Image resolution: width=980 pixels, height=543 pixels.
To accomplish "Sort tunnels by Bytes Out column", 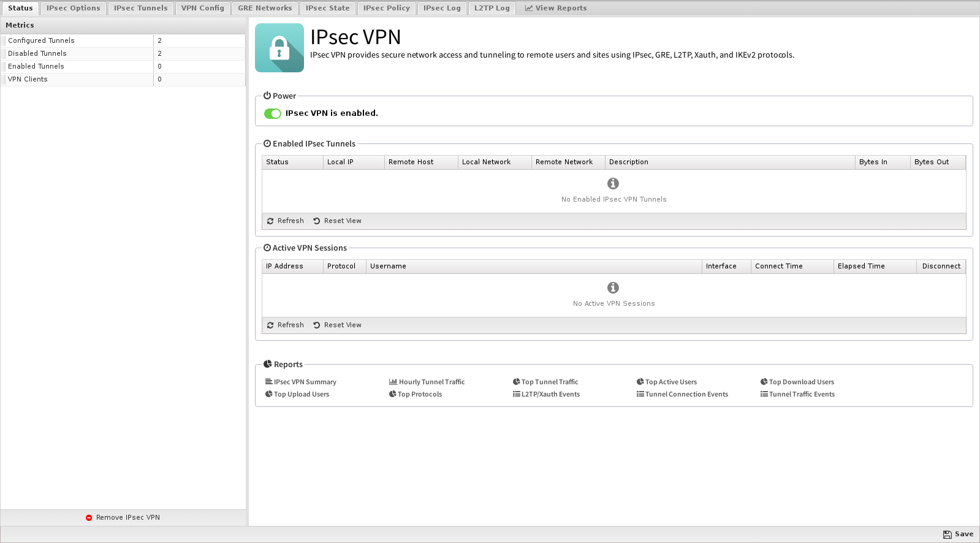I will pos(938,162).
